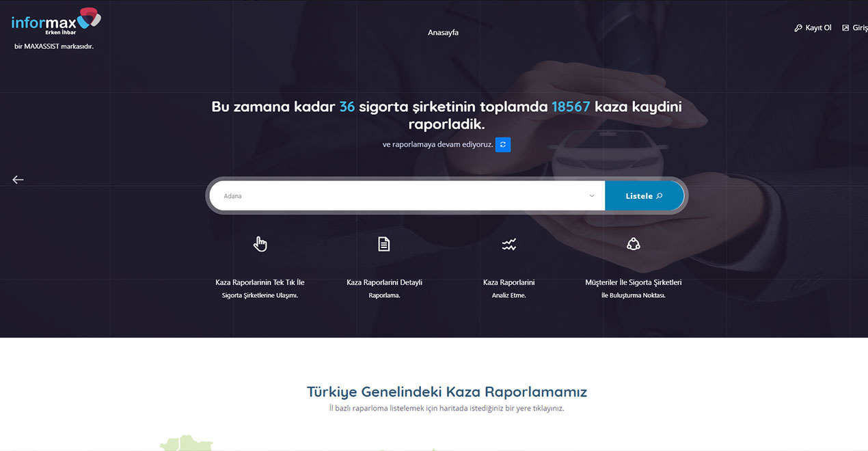This screenshot has width=868, height=451.
Task: Select the Adana city selection field
Action: (407, 196)
